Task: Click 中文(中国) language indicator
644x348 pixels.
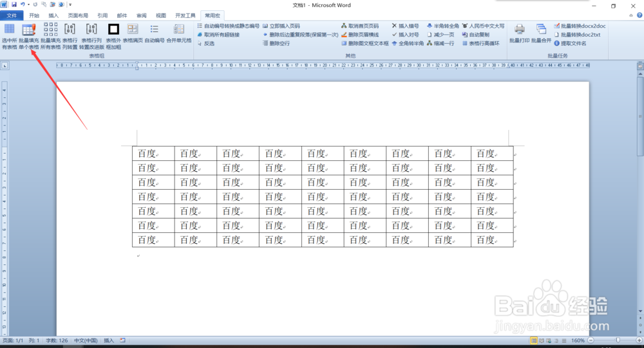Action: (x=86, y=341)
